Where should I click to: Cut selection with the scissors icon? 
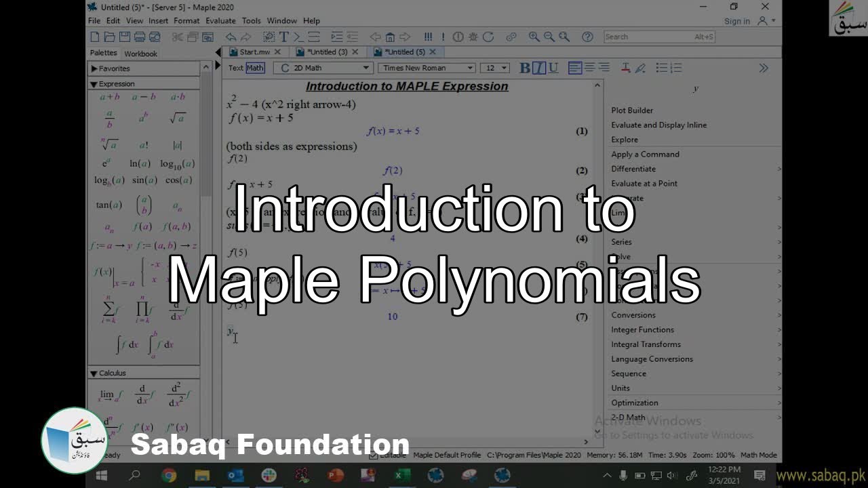click(x=178, y=37)
